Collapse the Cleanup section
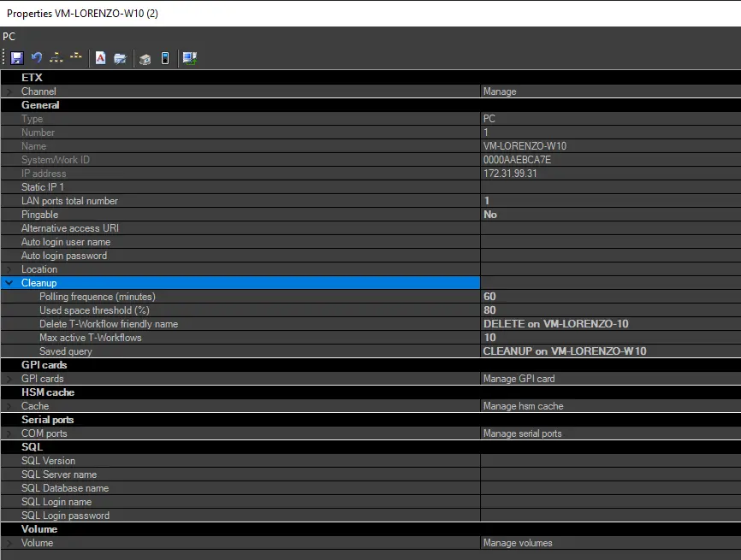 tap(9, 283)
